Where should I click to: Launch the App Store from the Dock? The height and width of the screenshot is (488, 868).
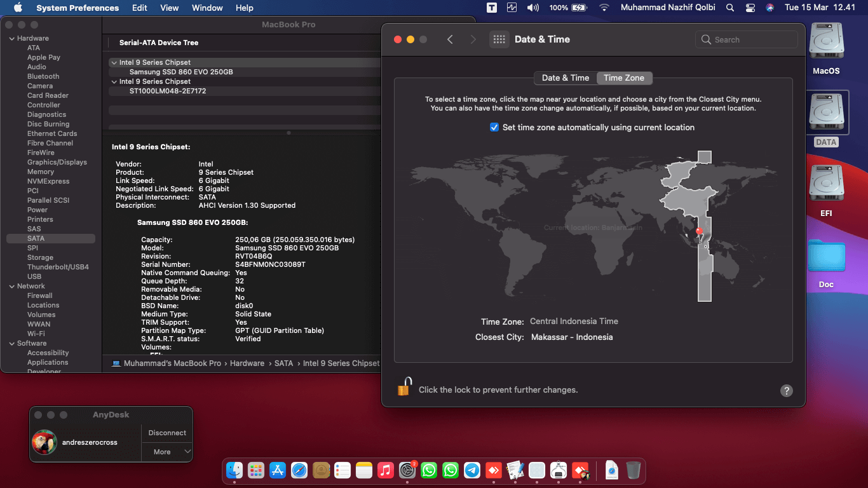tap(278, 470)
